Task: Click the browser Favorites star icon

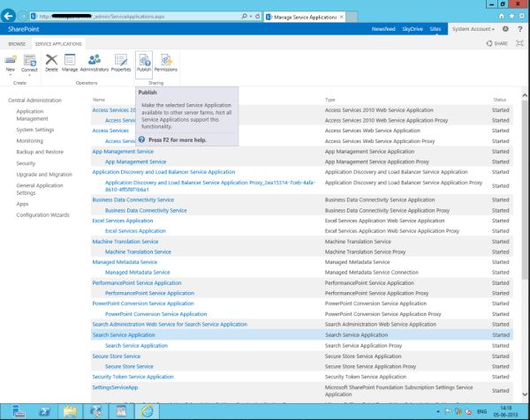Action: [x=511, y=16]
